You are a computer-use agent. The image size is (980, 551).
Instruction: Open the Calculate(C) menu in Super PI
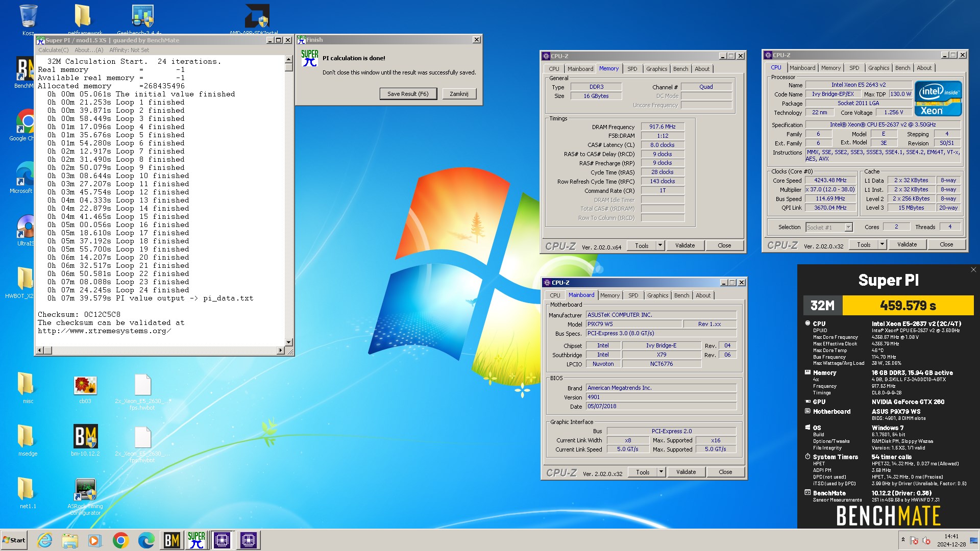point(53,50)
